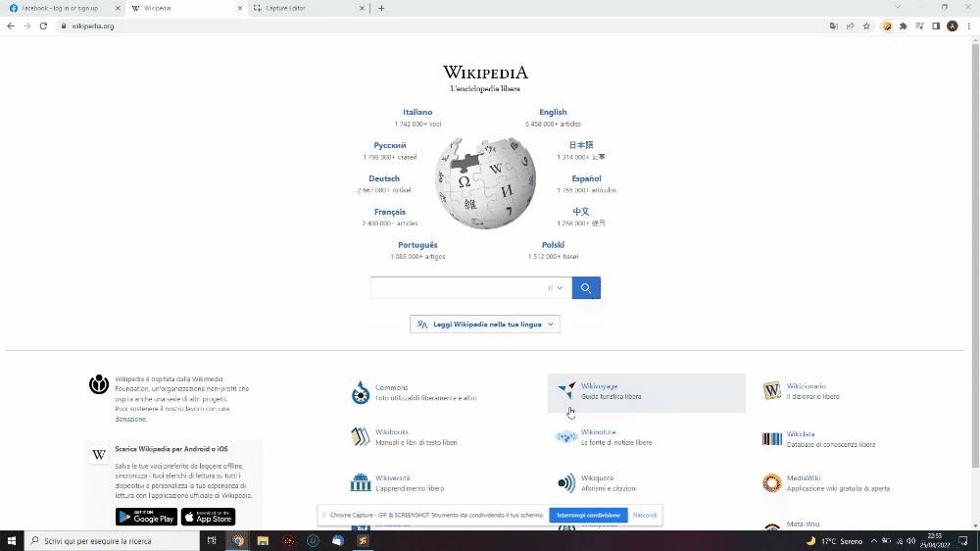The image size is (980, 551).
Task: Open the Commons project icon
Action: click(361, 393)
